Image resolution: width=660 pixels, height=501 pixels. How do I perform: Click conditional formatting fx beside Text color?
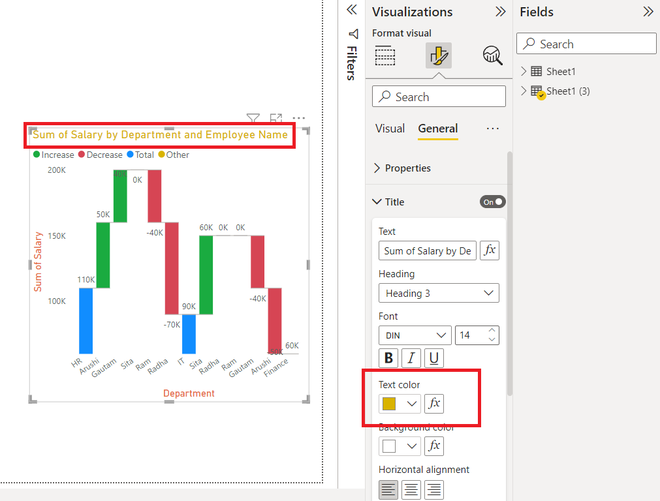[x=434, y=403]
